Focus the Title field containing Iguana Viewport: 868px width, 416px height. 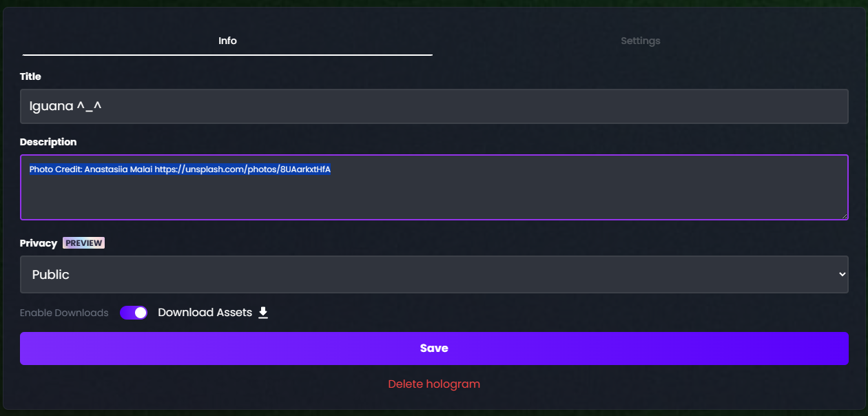pos(434,106)
